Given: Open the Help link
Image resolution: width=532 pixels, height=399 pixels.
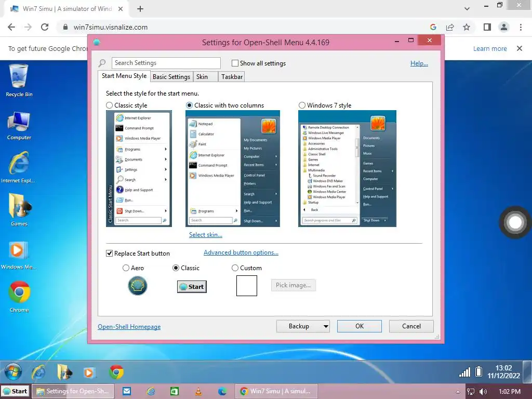Looking at the screenshot, I should click(419, 63).
